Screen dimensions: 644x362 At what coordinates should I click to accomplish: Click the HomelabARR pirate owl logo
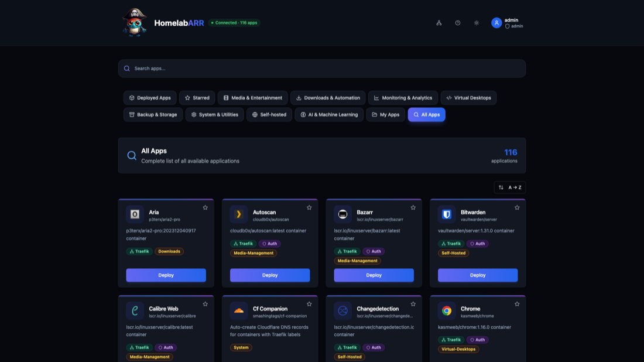(x=134, y=22)
